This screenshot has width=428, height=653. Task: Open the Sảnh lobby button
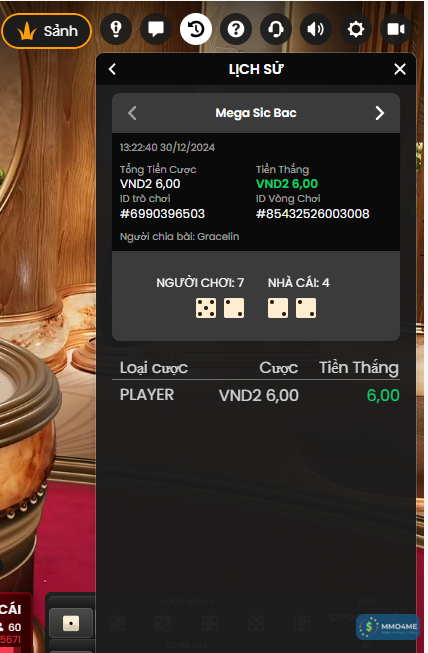click(x=46, y=30)
